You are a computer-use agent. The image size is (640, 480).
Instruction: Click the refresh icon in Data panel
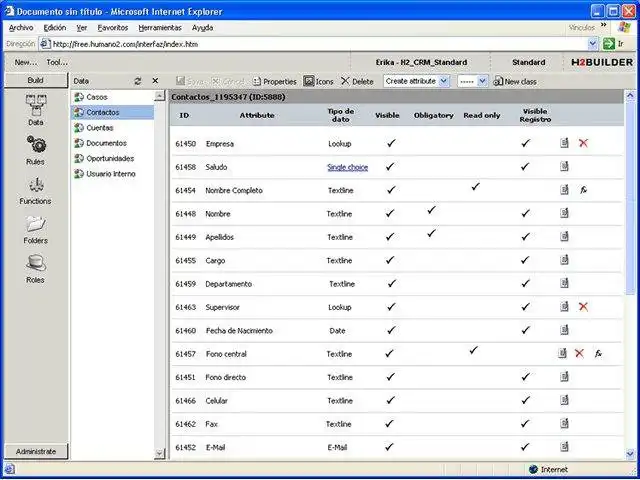[137, 80]
